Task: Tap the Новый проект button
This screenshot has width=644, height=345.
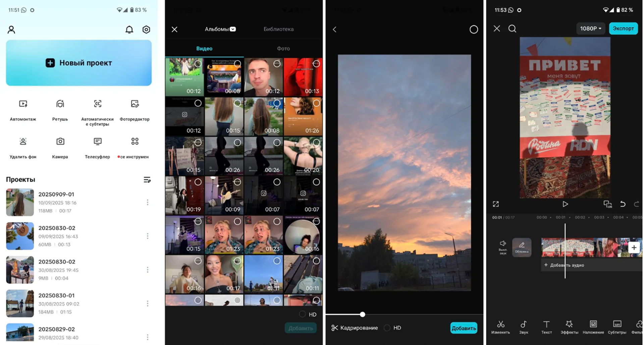Action: 79,63
